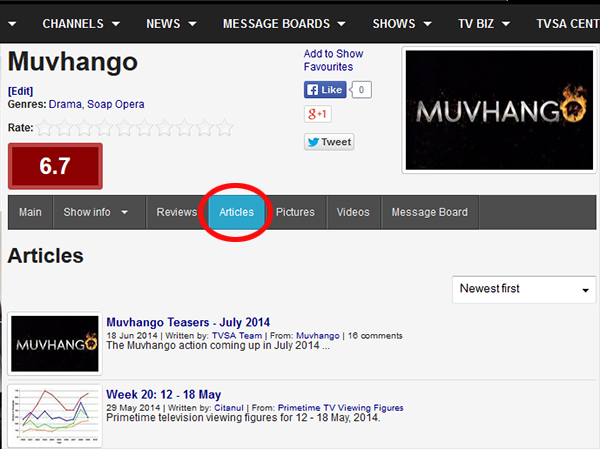Click the Facebook Like button

(x=325, y=90)
